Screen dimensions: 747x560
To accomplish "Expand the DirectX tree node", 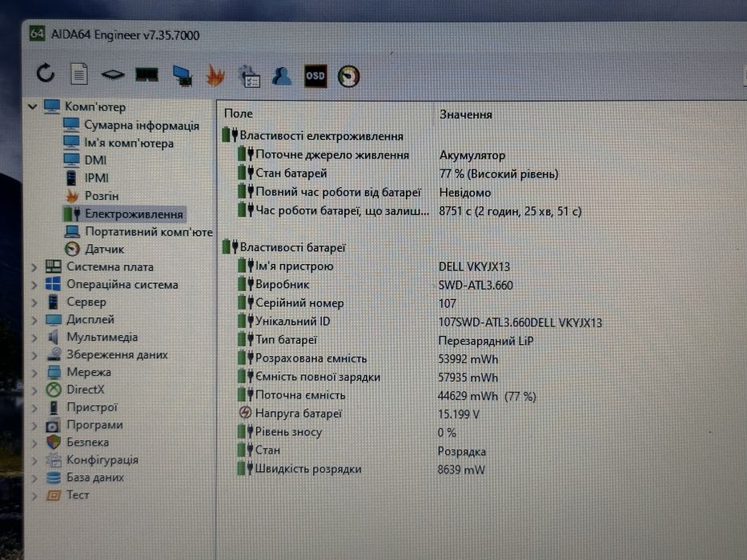I will [x=34, y=390].
